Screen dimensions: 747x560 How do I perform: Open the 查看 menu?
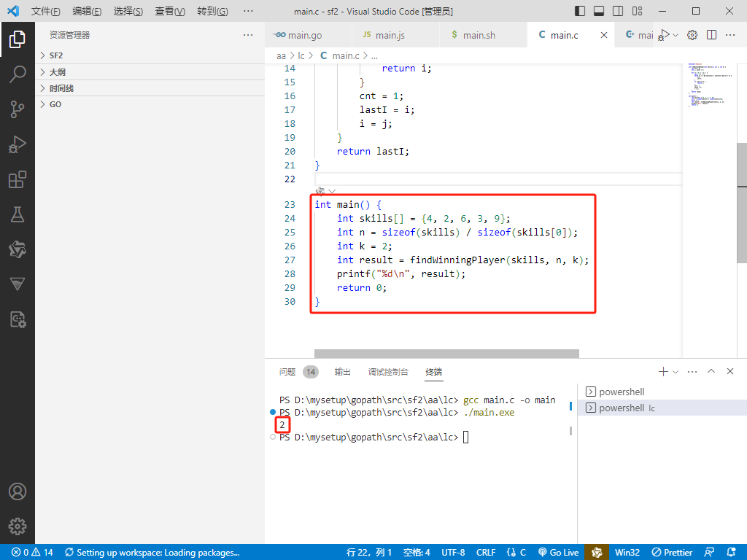169,11
